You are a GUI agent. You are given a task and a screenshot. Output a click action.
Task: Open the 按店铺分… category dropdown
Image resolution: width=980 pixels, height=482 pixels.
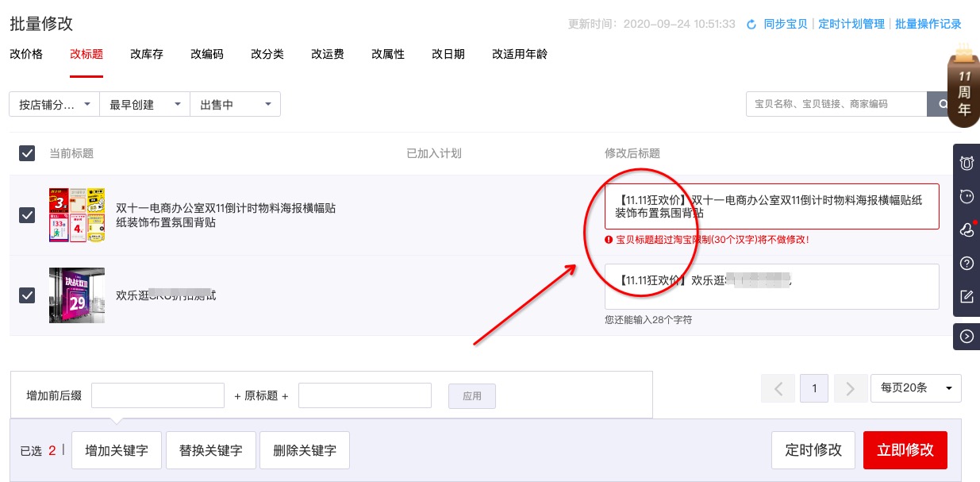point(54,104)
